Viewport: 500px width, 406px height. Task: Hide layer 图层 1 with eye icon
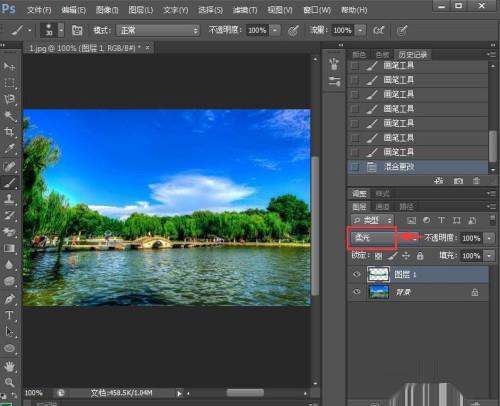coord(357,274)
